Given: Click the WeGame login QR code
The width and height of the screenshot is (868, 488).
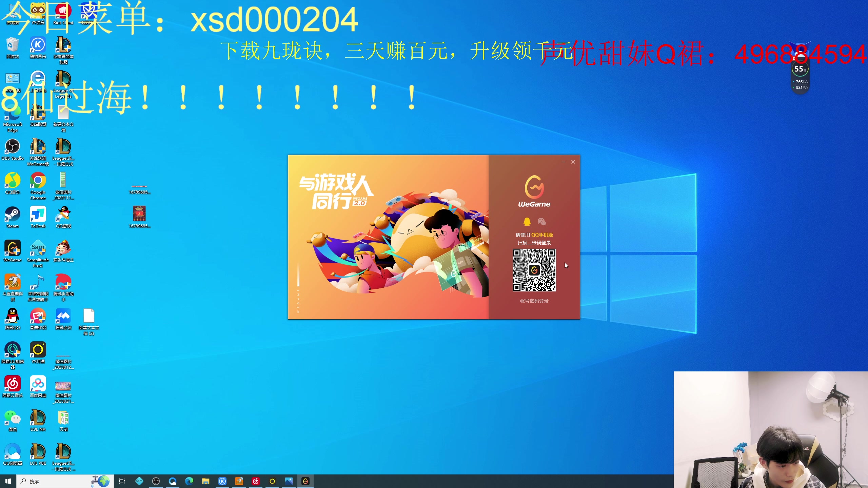Looking at the screenshot, I should pyautogui.click(x=534, y=270).
